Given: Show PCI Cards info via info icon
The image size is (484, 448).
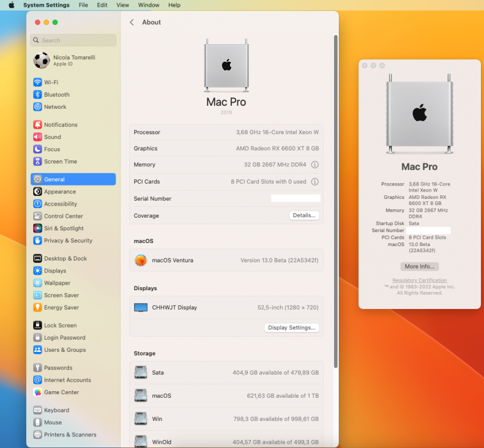Looking at the screenshot, I should click(x=315, y=181).
